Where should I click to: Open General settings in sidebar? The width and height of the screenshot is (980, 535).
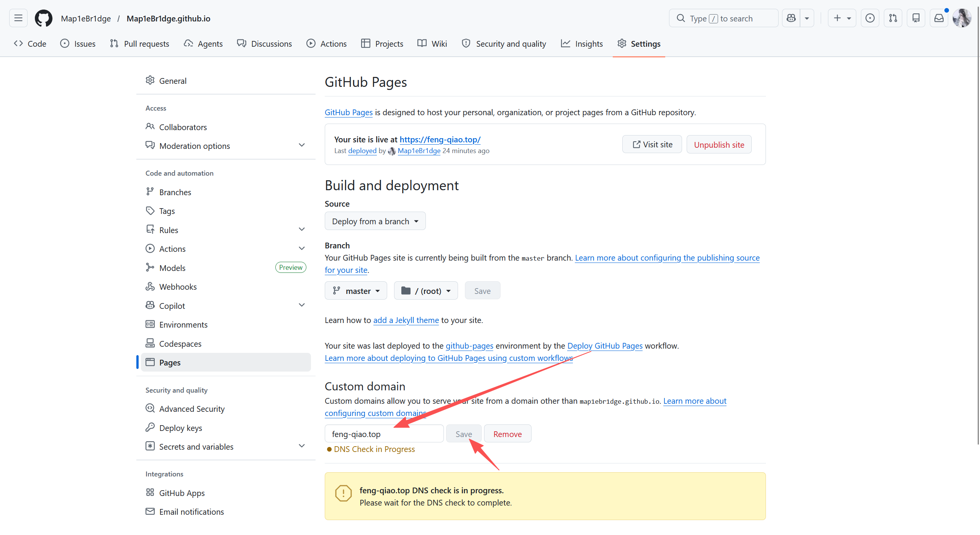226,81
